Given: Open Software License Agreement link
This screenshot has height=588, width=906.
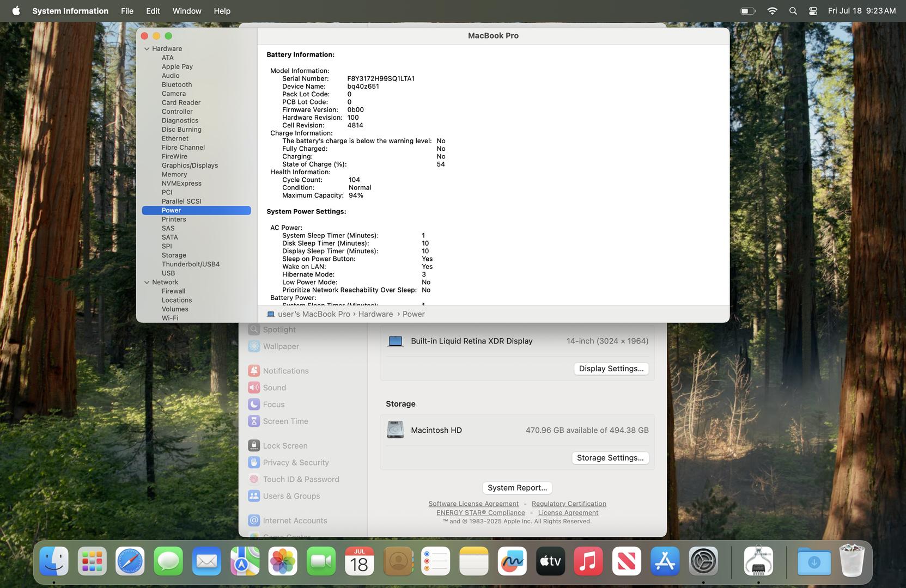Looking at the screenshot, I should (473, 504).
